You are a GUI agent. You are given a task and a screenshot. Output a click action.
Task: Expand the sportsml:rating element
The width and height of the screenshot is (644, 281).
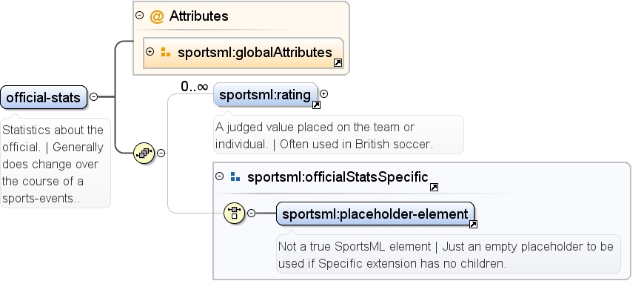(x=324, y=94)
